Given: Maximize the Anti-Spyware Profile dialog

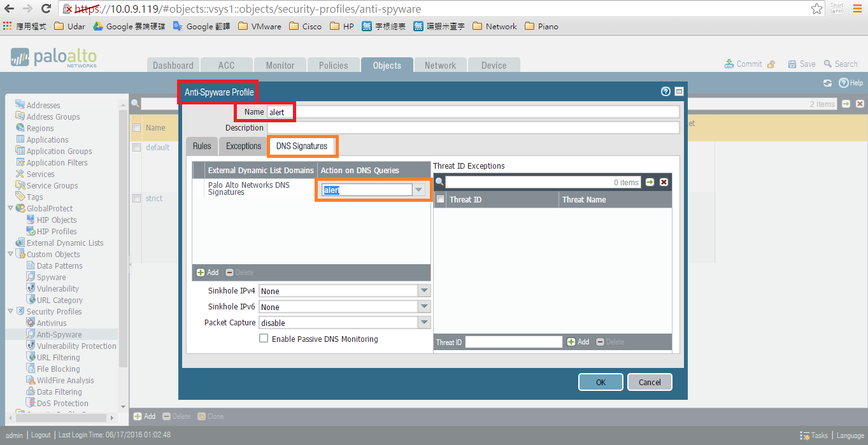Looking at the screenshot, I should [679, 92].
